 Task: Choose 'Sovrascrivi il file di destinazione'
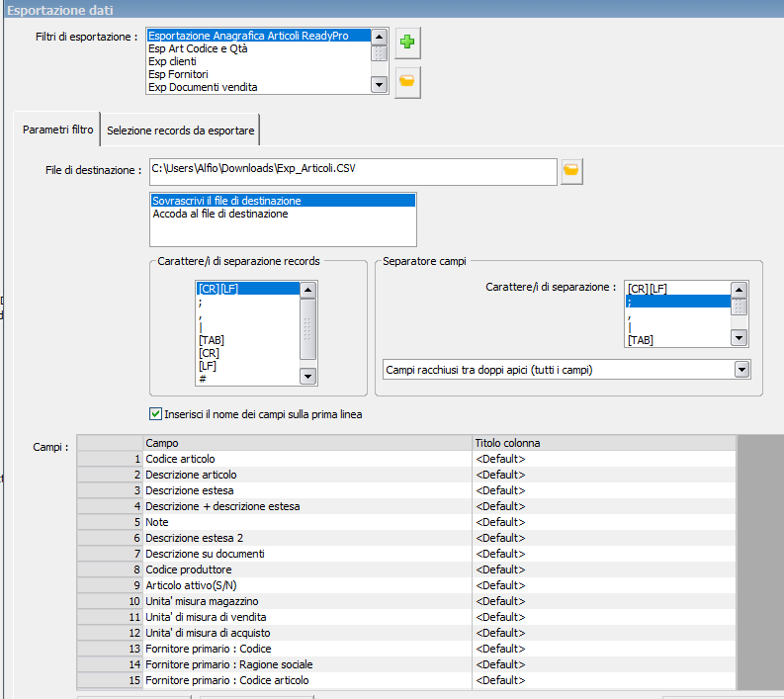(x=283, y=201)
